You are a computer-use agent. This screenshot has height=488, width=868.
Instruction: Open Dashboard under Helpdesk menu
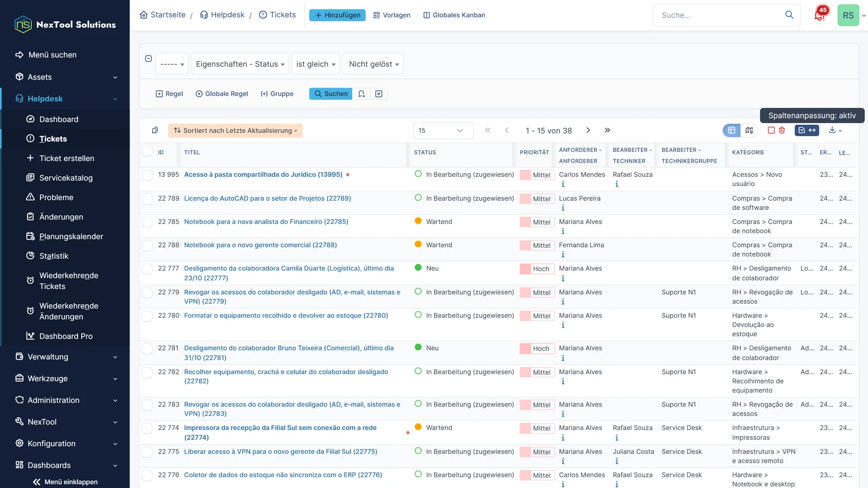pos(59,119)
